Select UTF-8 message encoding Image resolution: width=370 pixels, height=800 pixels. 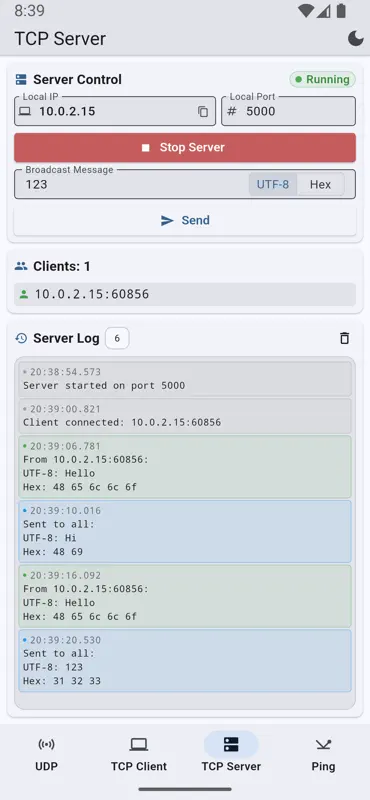(273, 184)
